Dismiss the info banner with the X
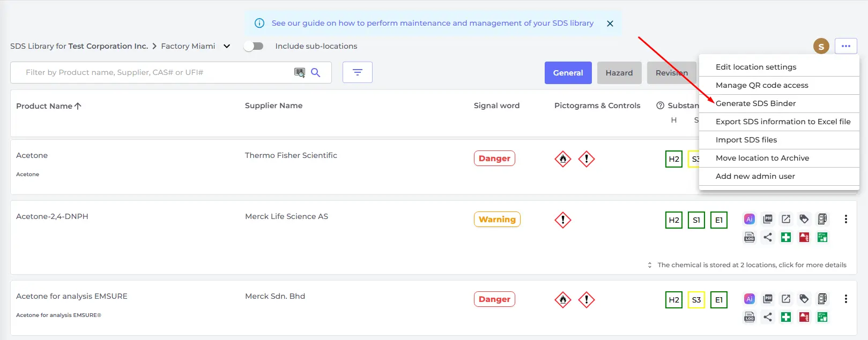This screenshot has height=340, width=868. pyautogui.click(x=610, y=24)
